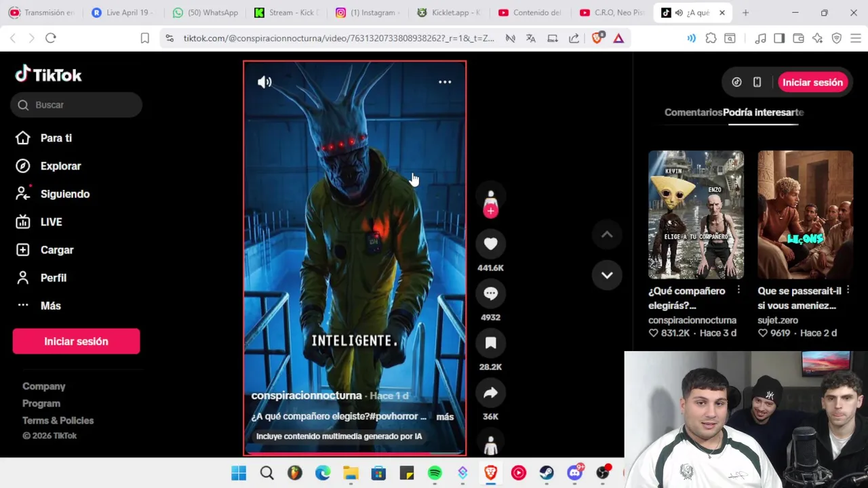Open the Company footer link

click(x=43, y=386)
